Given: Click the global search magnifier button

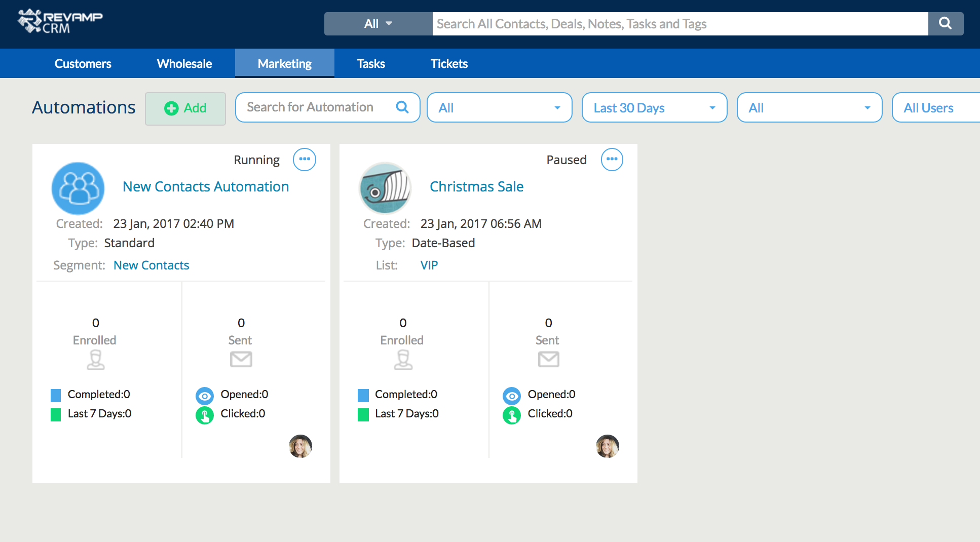Looking at the screenshot, I should click(946, 23).
